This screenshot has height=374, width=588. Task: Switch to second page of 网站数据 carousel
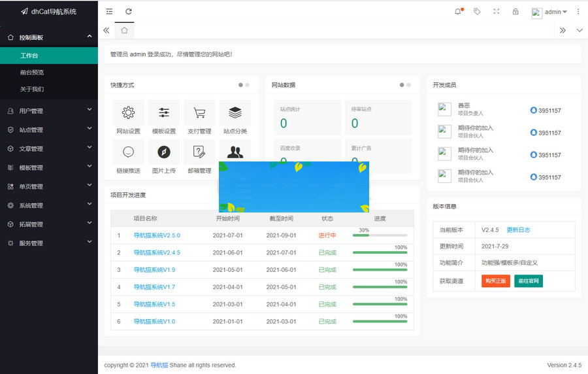(x=408, y=85)
